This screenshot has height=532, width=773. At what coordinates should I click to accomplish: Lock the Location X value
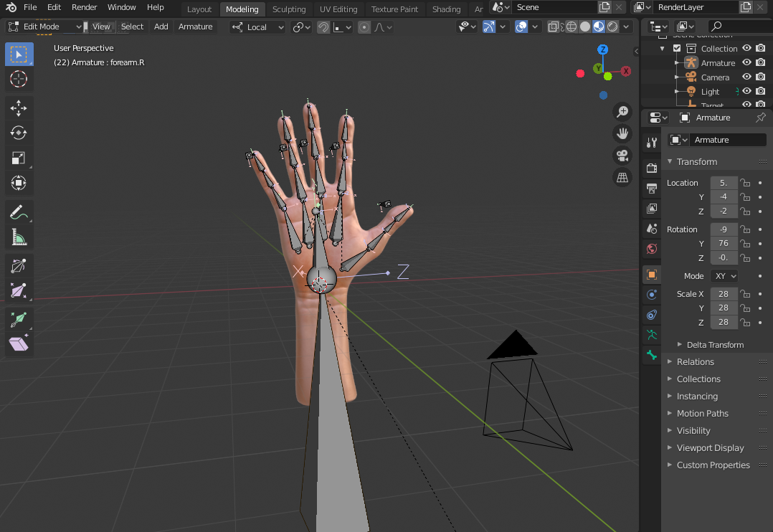click(745, 183)
